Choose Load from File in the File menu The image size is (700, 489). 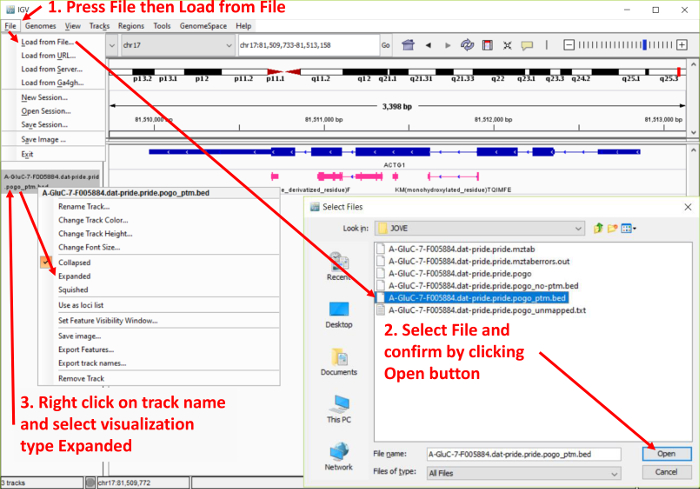click(47, 42)
